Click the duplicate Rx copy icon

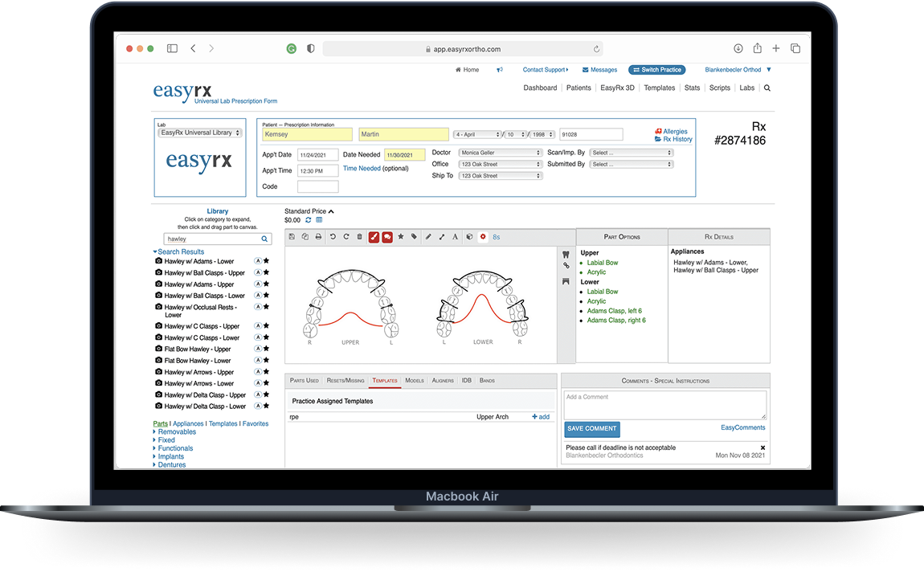coord(305,237)
